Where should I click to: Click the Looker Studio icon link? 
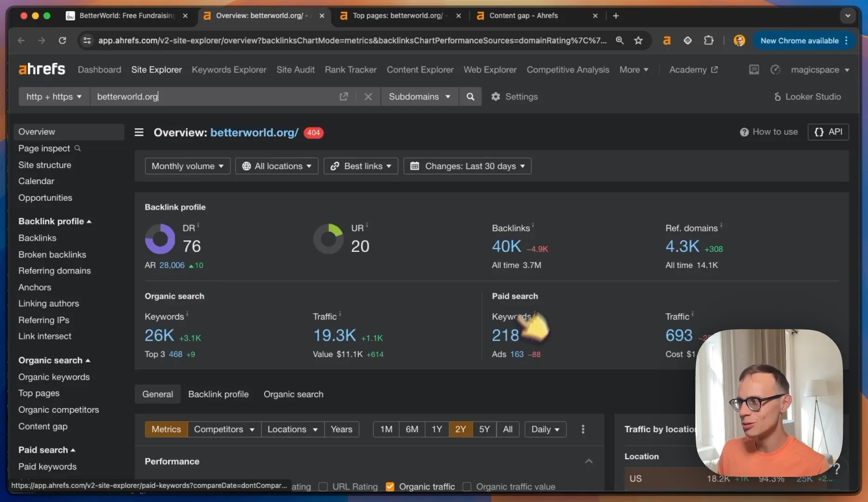[807, 97]
